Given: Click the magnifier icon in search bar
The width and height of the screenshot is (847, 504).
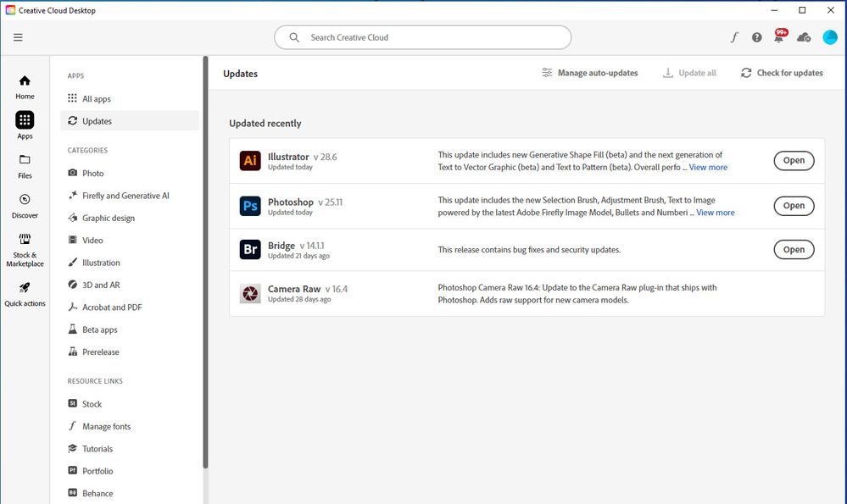Looking at the screenshot, I should click(x=294, y=37).
